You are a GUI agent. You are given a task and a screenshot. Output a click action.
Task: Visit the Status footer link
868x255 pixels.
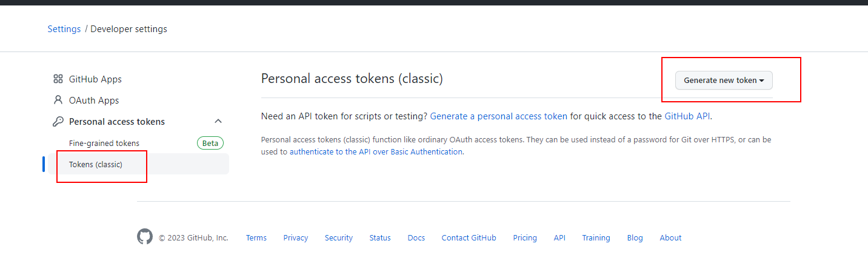click(x=380, y=237)
